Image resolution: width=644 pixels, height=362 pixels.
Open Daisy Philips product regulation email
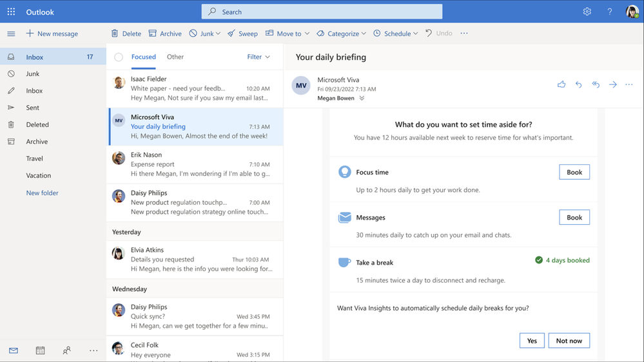[195, 203]
